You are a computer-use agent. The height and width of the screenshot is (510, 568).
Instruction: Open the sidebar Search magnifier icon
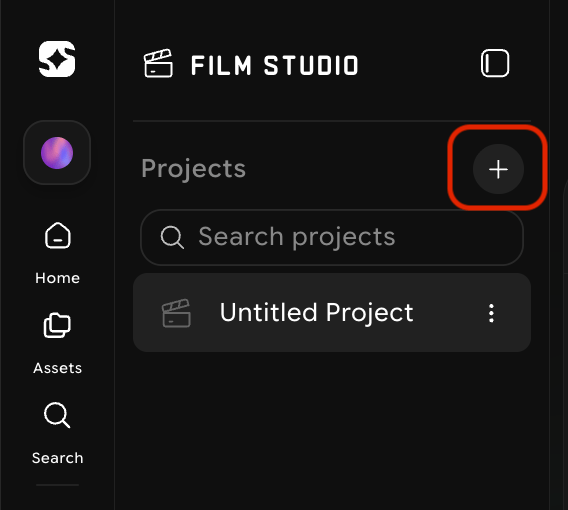coord(57,415)
